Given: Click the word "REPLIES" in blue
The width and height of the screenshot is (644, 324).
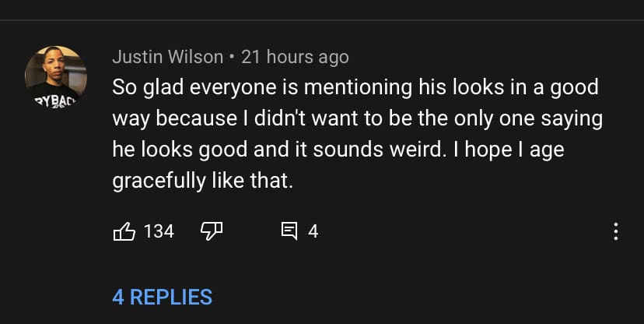Looking at the screenshot, I should point(170,297).
